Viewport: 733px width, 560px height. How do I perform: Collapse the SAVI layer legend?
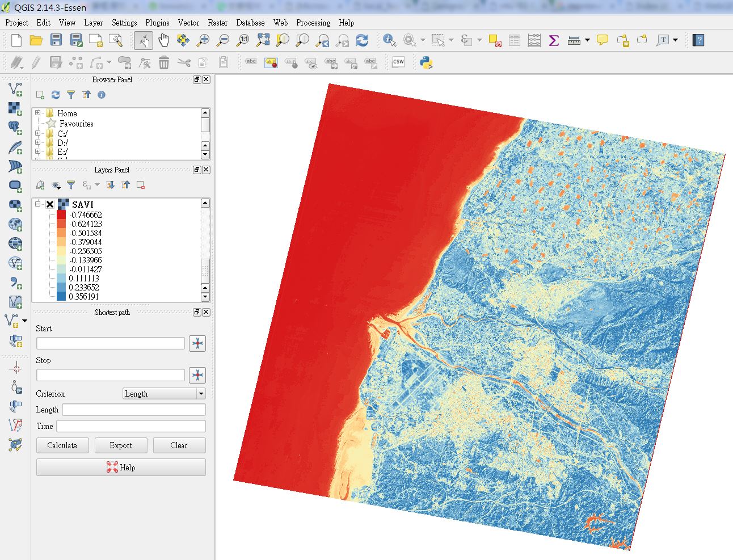[x=38, y=204]
